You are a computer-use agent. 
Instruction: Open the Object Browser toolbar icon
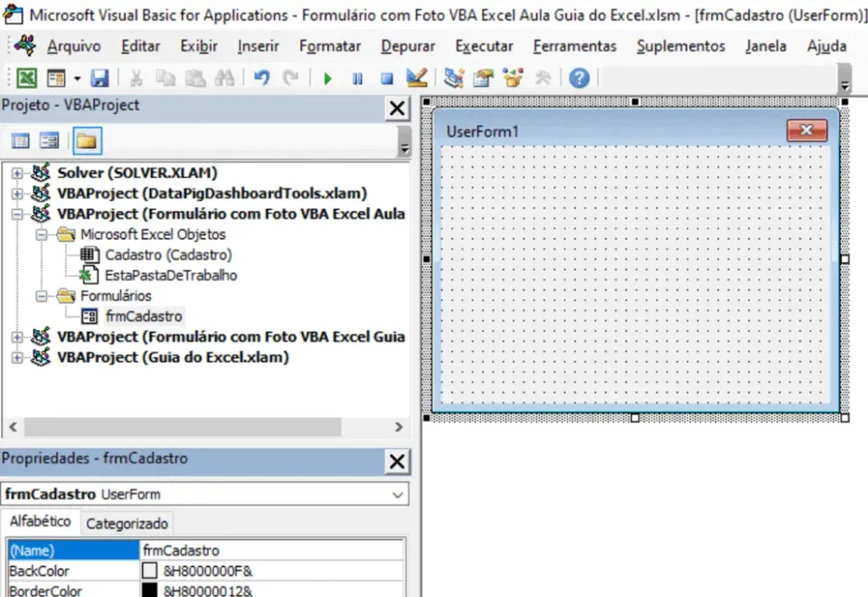(x=514, y=78)
